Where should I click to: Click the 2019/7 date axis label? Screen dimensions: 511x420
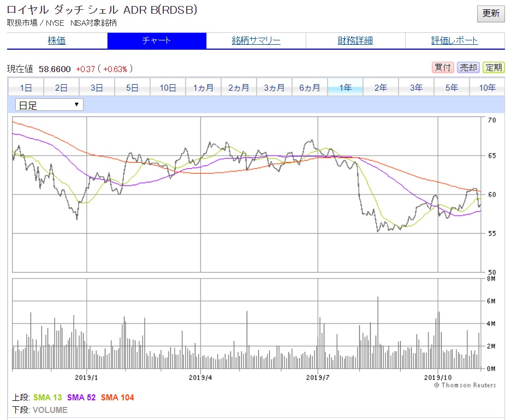click(318, 377)
